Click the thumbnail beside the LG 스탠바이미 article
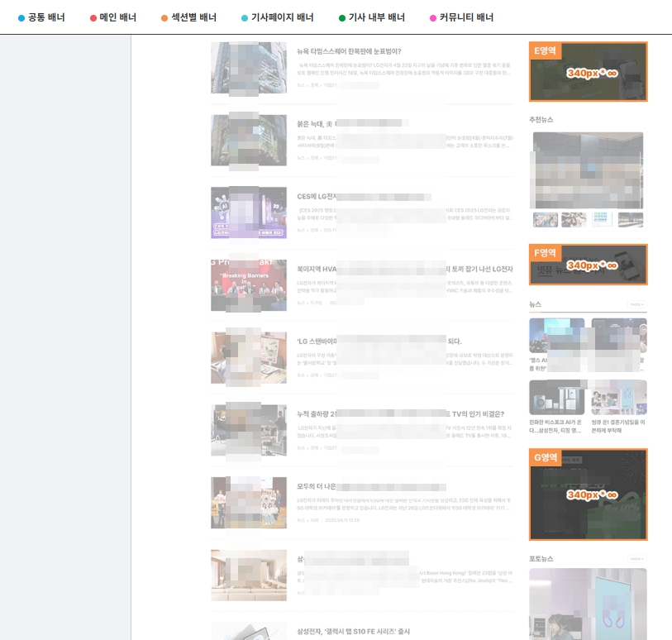This screenshot has width=672, height=640. tap(249, 357)
